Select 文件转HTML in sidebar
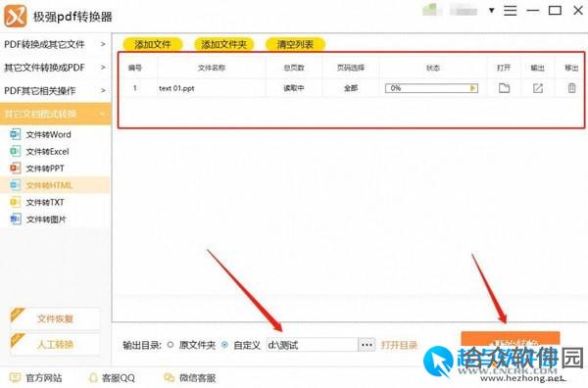The image size is (588, 388). (x=49, y=185)
